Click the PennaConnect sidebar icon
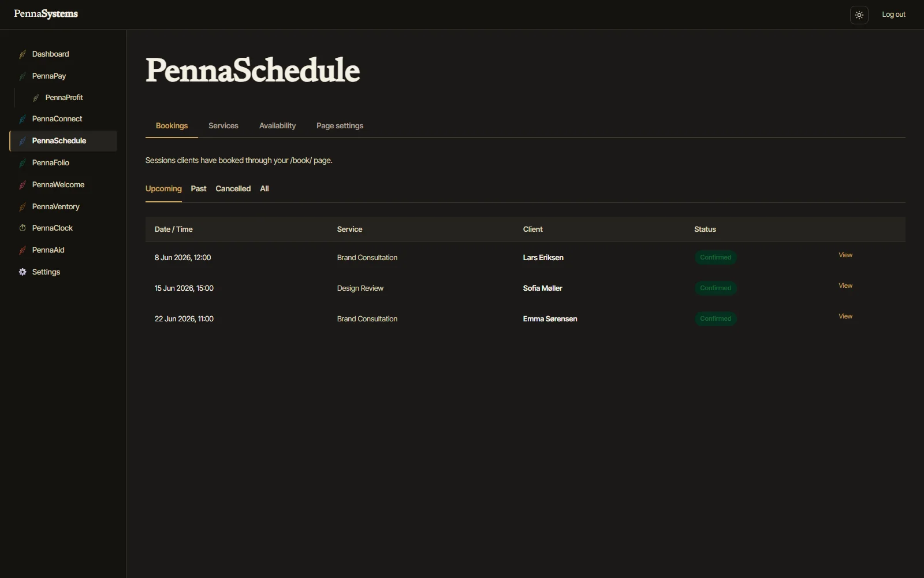Image resolution: width=924 pixels, height=578 pixels. point(23,119)
